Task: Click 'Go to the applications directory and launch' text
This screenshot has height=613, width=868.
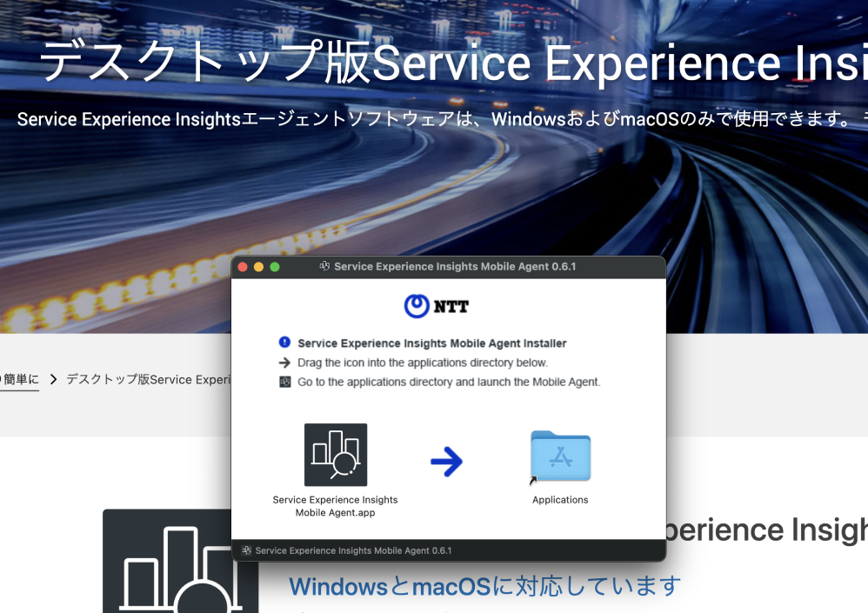Action: tap(413, 382)
